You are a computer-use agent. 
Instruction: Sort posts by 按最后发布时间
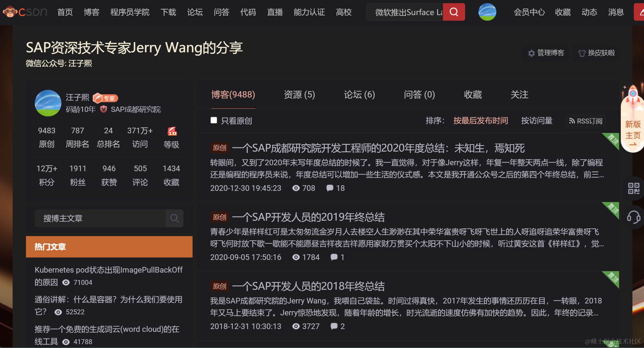[481, 121]
